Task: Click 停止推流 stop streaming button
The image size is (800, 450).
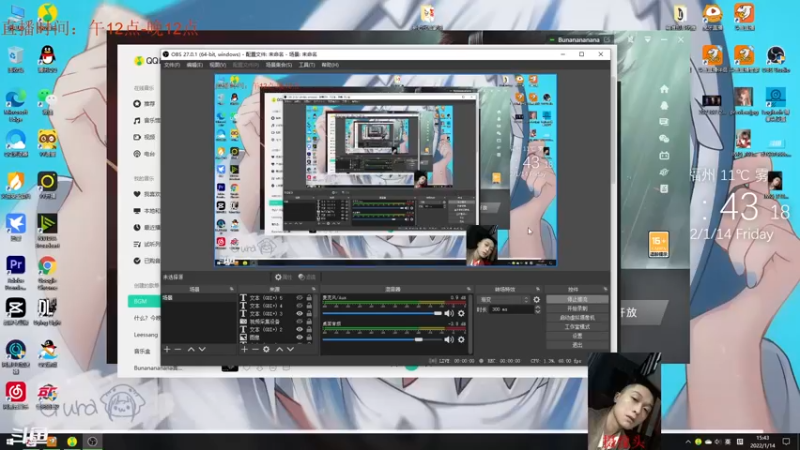Action: [x=577, y=299]
